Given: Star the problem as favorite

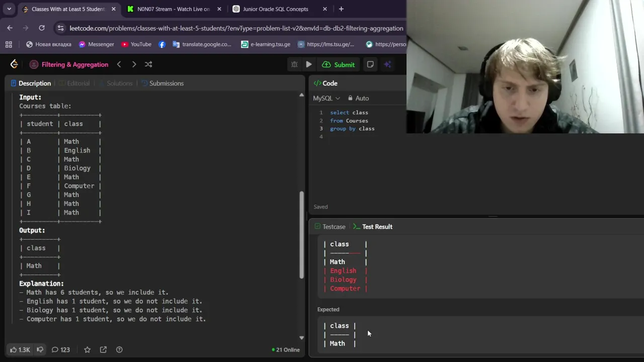Looking at the screenshot, I should pyautogui.click(x=87, y=350).
